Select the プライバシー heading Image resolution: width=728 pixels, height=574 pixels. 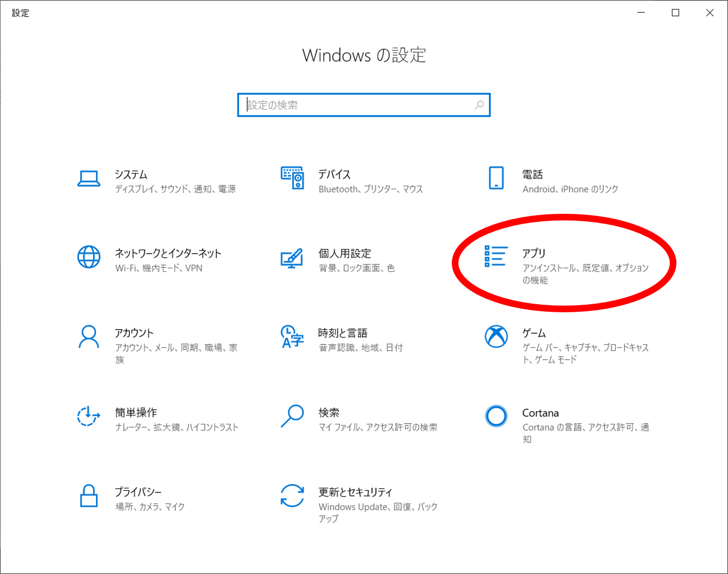tap(138, 492)
